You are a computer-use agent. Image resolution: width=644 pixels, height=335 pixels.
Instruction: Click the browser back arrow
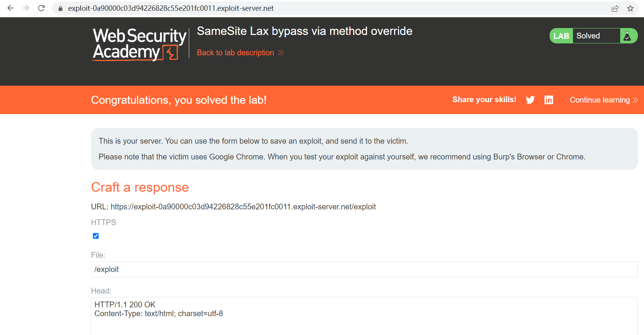click(x=10, y=8)
